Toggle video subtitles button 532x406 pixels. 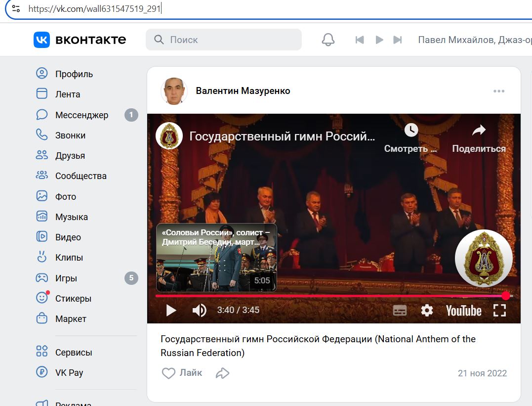[399, 310]
